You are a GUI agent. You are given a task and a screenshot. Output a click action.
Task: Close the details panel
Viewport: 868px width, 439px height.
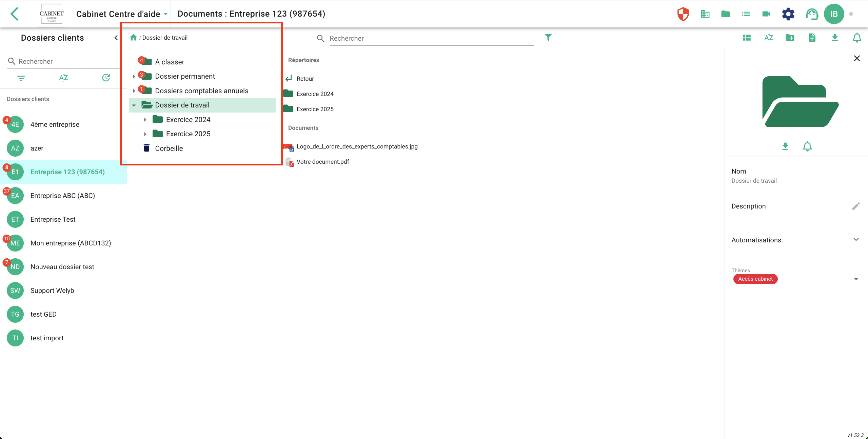(x=857, y=58)
